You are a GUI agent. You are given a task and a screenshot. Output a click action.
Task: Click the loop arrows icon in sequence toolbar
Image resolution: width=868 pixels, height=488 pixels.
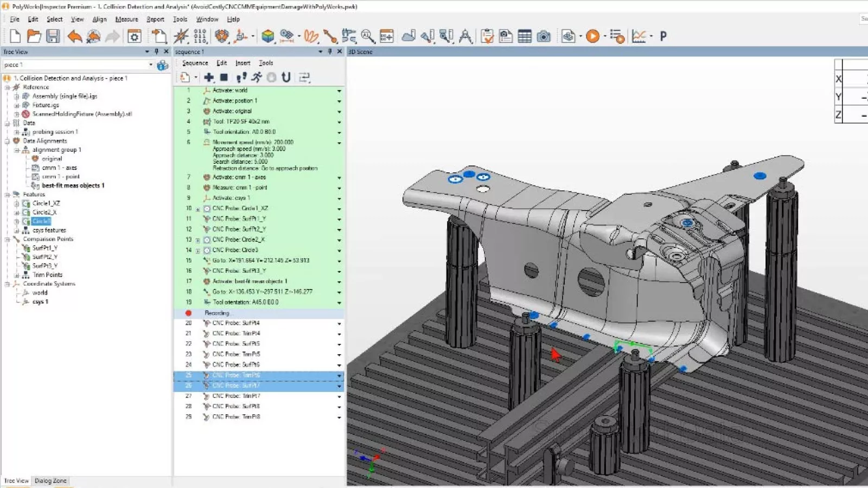pos(304,78)
